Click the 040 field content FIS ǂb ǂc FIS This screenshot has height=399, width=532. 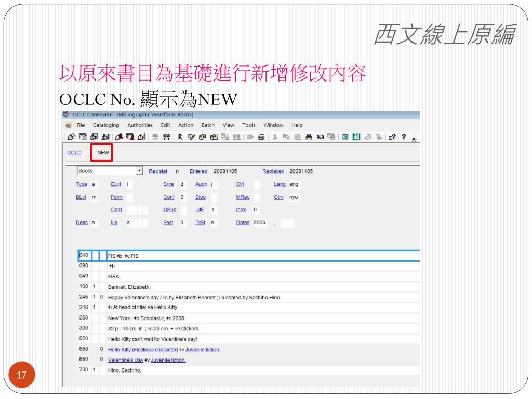pyautogui.click(x=123, y=256)
